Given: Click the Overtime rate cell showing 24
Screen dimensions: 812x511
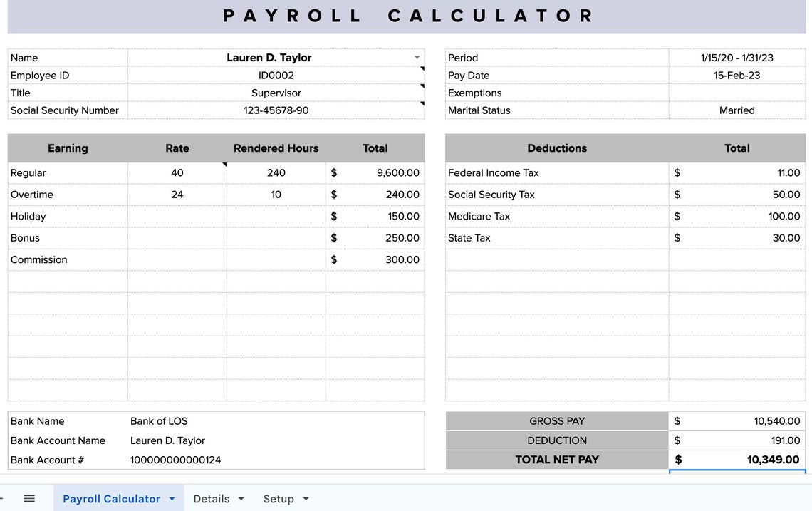Looking at the screenshot, I should [x=177, y=195].
